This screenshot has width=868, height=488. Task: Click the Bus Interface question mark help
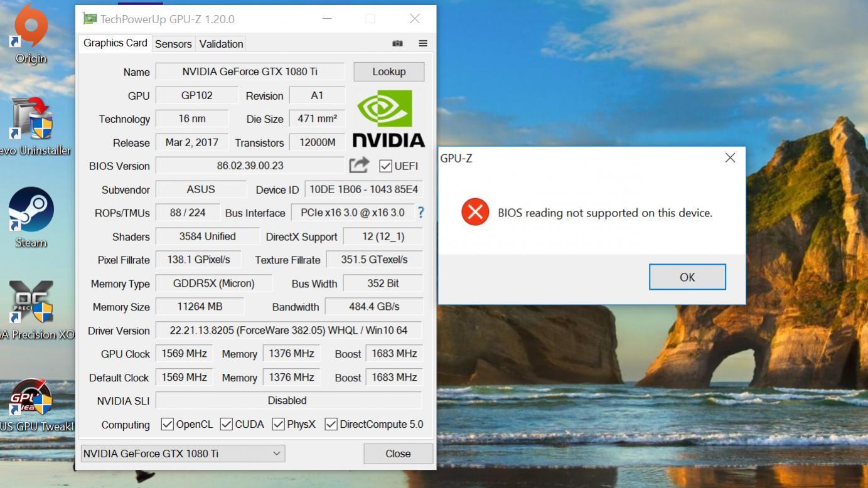tap(421, 213)
